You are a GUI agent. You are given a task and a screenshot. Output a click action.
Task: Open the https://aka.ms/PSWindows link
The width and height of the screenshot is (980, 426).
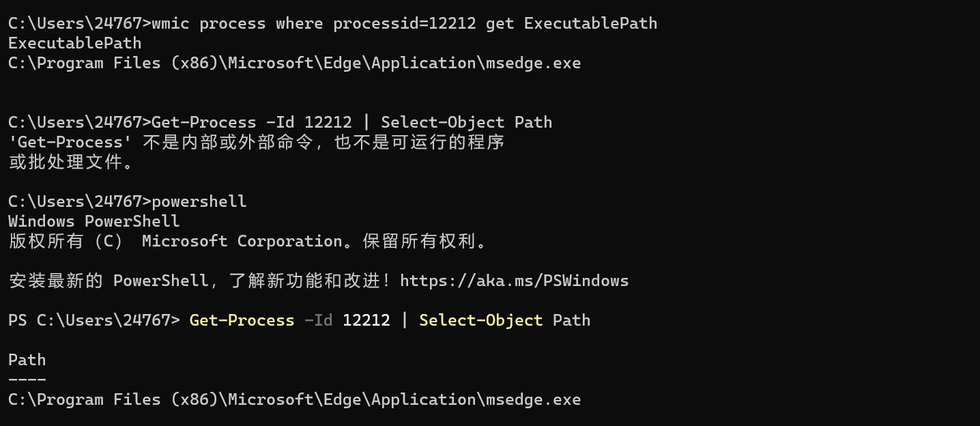click(x=514, y=281)
